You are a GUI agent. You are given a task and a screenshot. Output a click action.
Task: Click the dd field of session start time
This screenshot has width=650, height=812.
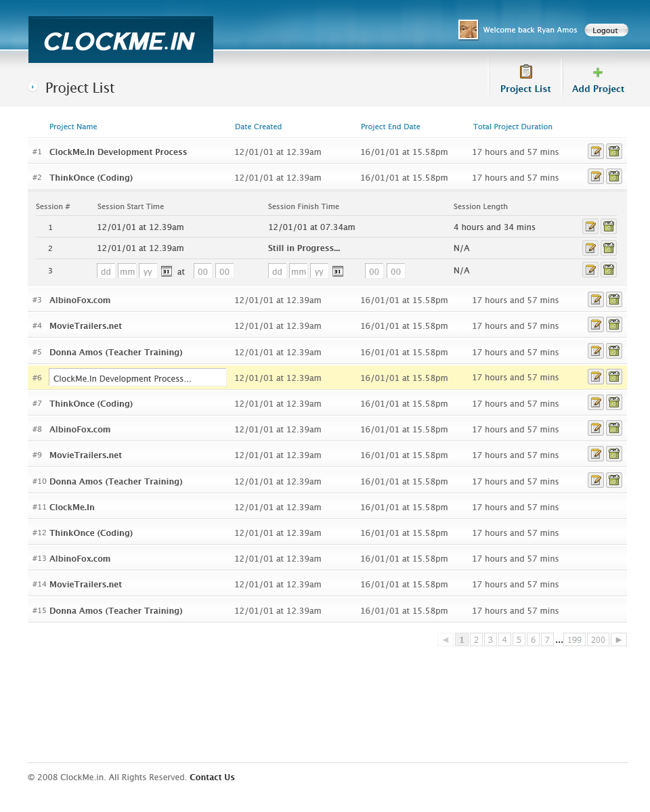pos(106,271)
